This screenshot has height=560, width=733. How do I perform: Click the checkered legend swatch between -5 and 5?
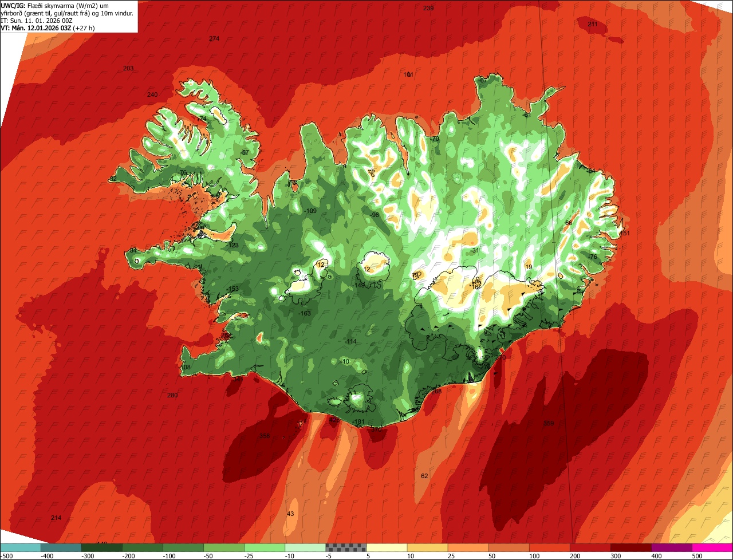click(346, 547)
